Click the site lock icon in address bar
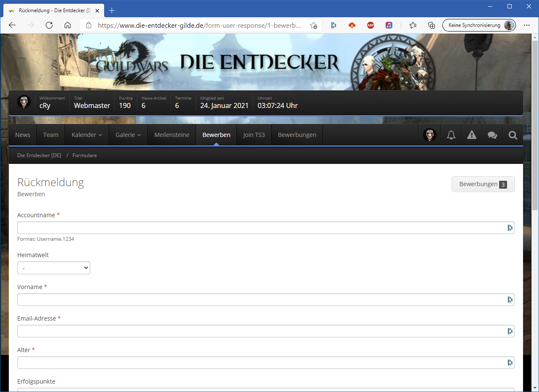This screenshot has height=392, width=539. coord(88,25)
